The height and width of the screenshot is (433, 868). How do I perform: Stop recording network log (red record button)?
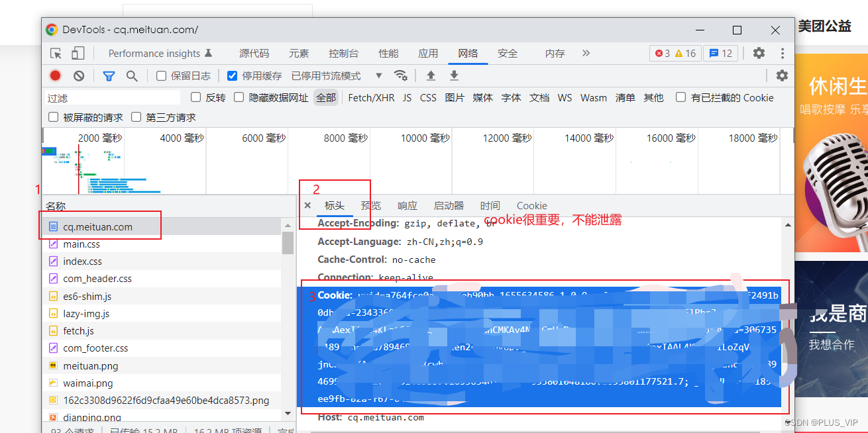[x=56, y=75]
